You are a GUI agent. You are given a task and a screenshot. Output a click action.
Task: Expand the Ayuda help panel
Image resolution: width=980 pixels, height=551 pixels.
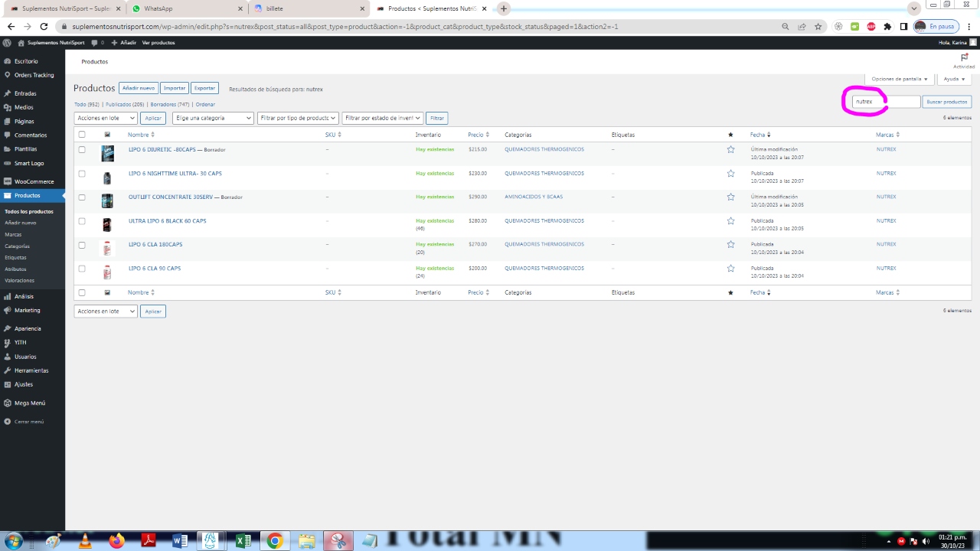point(954,79)
